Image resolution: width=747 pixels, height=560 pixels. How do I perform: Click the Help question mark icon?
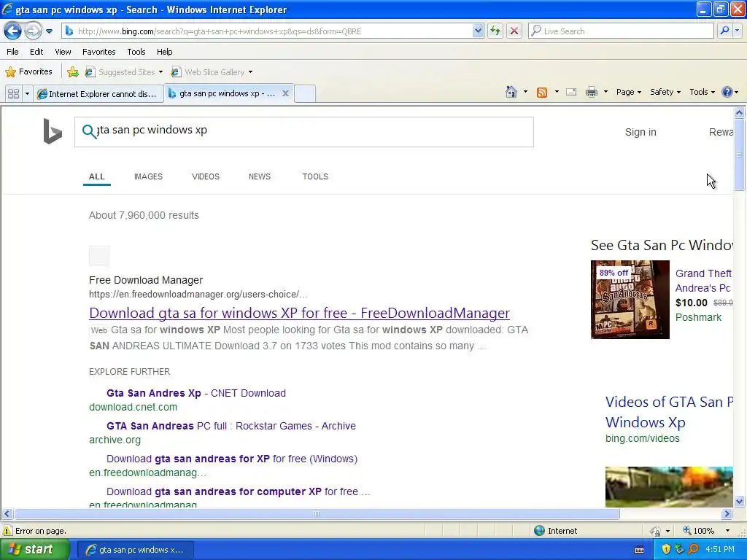click(727, 92)
